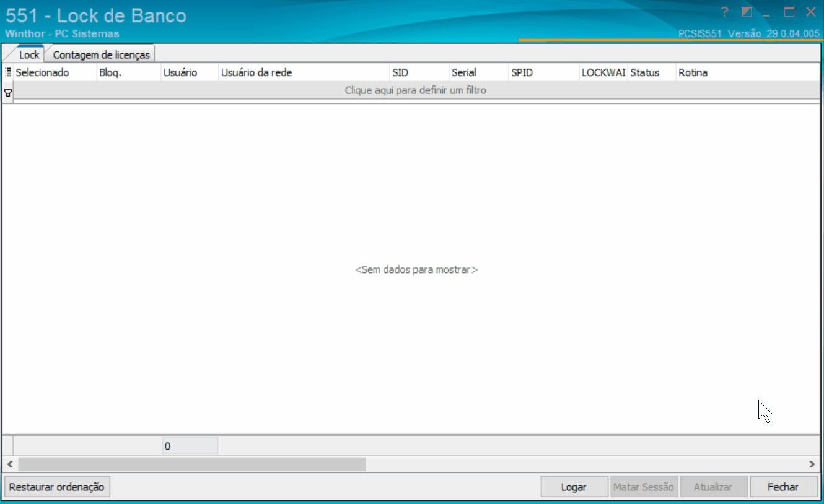Click the Matar Sessão button
This screenshot has width=824, height=504.
pyautogui.click(x=644, y=487)
